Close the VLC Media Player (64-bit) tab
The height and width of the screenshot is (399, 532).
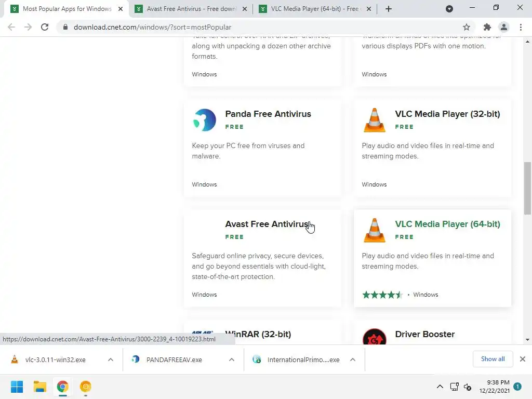[x=369, y=9]
